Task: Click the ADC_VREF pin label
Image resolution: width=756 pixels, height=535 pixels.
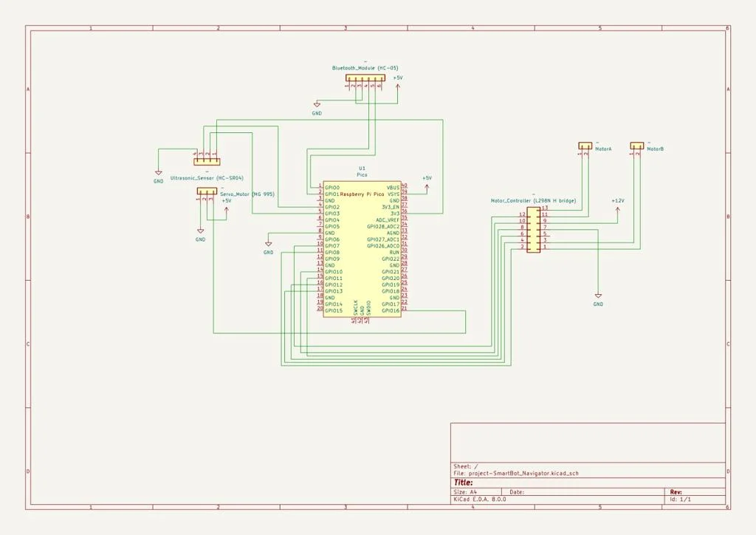Action: 387,220
